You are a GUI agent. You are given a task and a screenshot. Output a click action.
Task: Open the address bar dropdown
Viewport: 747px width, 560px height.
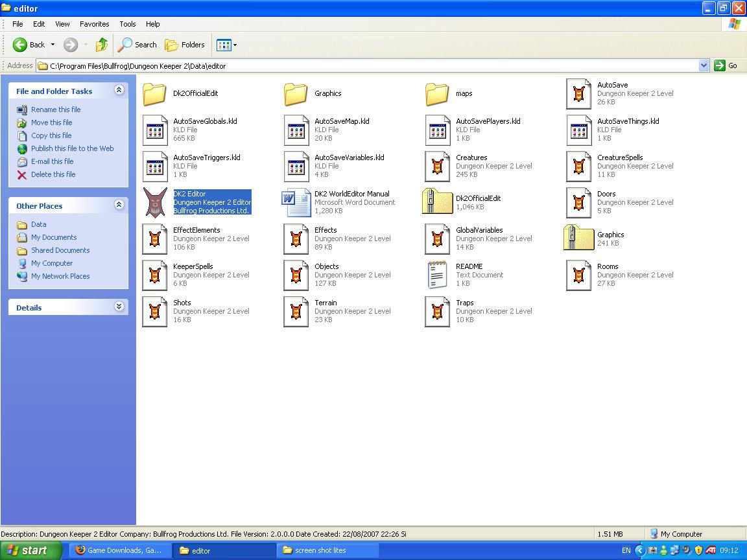point(704,65)
